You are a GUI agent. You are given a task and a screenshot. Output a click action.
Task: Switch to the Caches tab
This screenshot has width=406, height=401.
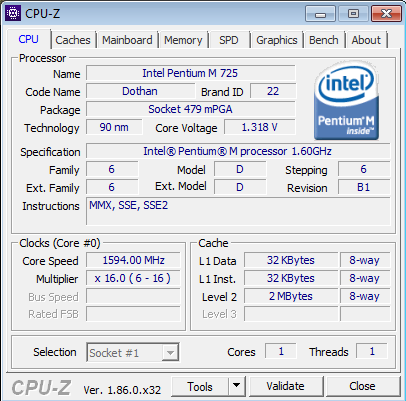click(73, 40)
